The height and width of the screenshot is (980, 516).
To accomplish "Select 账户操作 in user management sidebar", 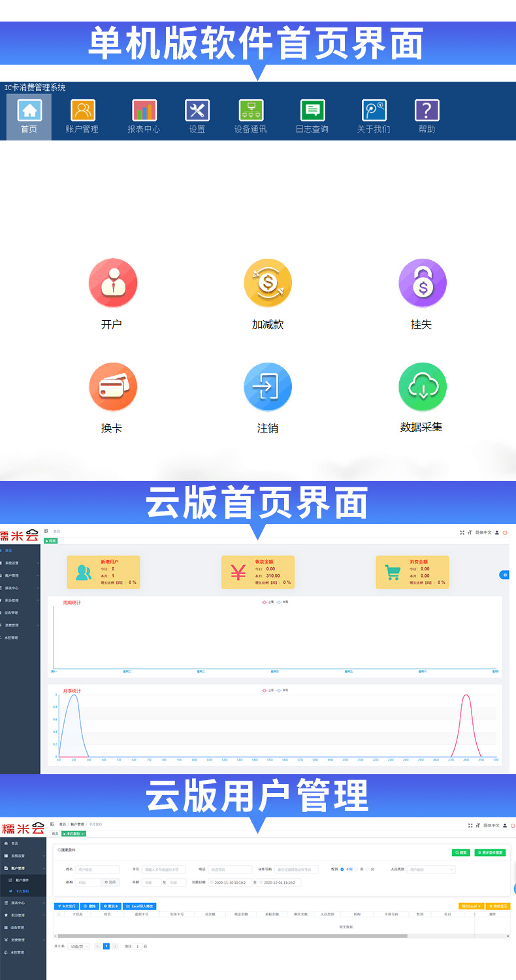I will click(x=24, y=880).
